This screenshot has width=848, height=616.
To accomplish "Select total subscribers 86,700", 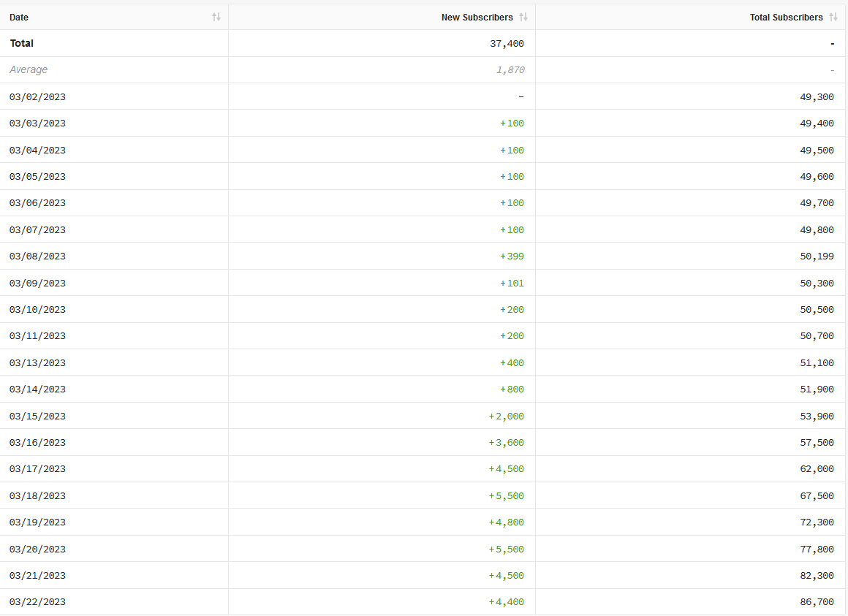I will pyautogui.click(x=817, y=602).
